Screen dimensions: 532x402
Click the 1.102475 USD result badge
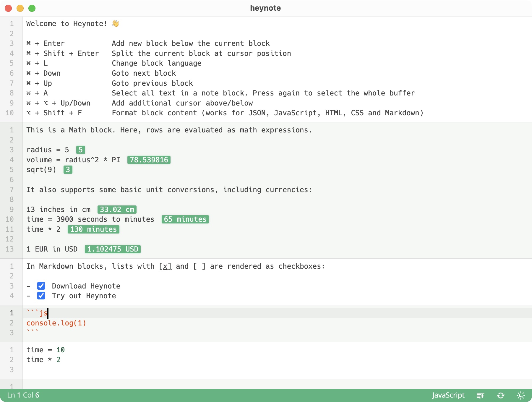(113, 249)
